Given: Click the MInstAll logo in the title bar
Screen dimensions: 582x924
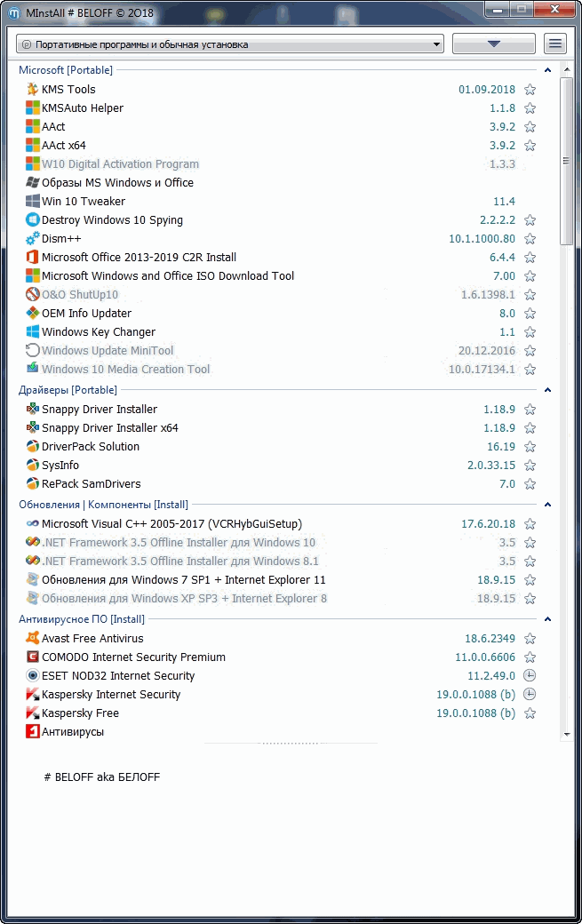Looking at the screenshot, I should (x=14, y=13).
